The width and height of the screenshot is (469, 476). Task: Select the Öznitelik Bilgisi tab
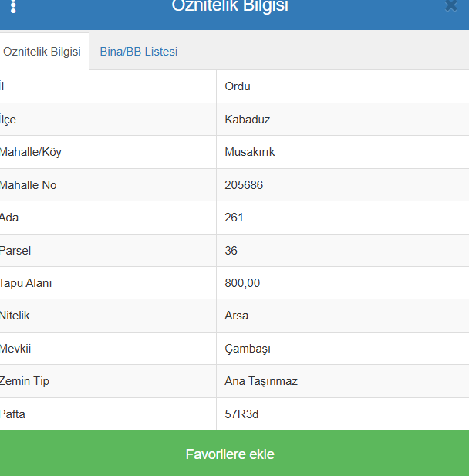tap(42, 52)
